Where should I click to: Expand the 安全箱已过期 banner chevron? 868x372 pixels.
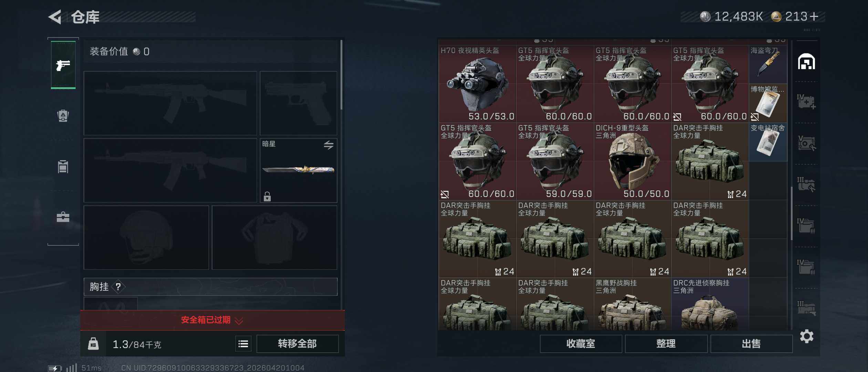click(x=239, y=321)
